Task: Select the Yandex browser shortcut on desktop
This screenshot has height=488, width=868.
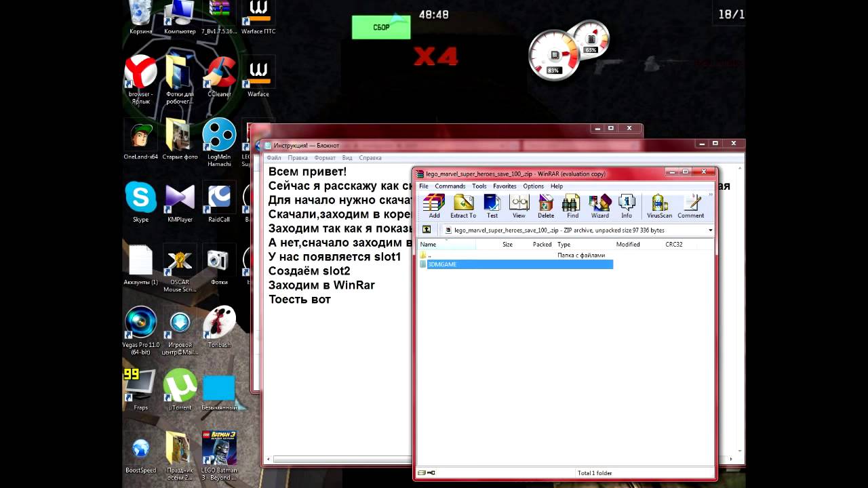Action: point(140,79)
